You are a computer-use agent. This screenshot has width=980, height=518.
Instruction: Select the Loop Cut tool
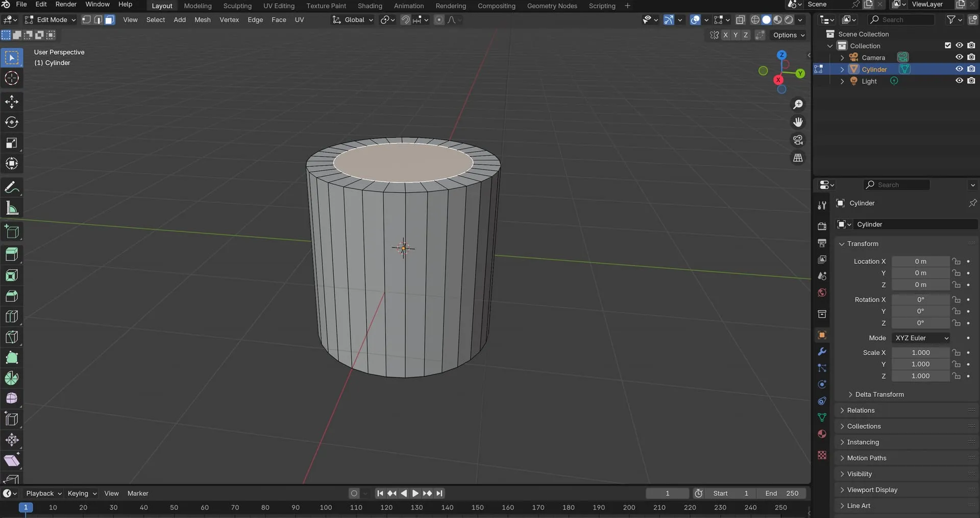click(12, 316)
